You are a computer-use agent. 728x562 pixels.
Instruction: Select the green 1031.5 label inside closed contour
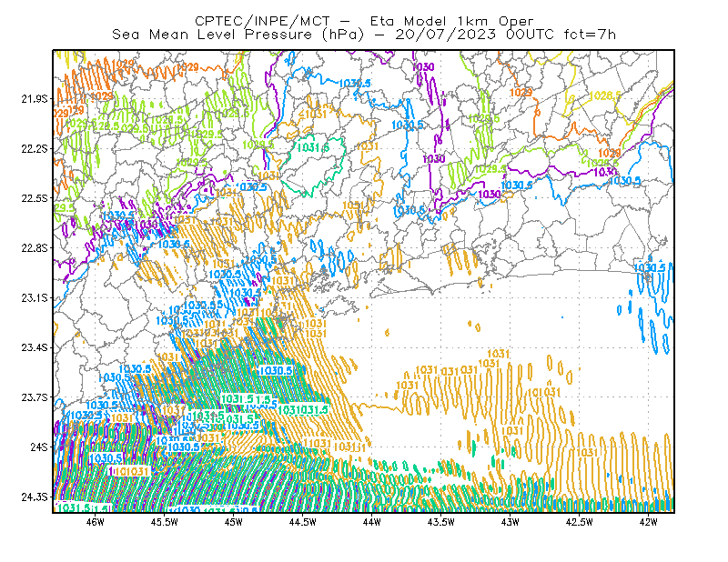[x=312, y=147]
